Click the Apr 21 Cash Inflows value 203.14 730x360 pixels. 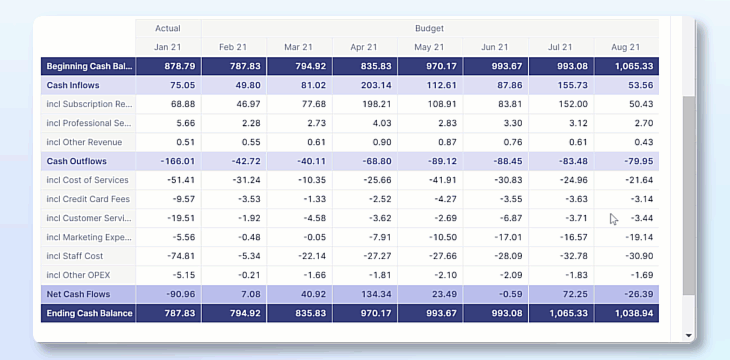point(365,85)
